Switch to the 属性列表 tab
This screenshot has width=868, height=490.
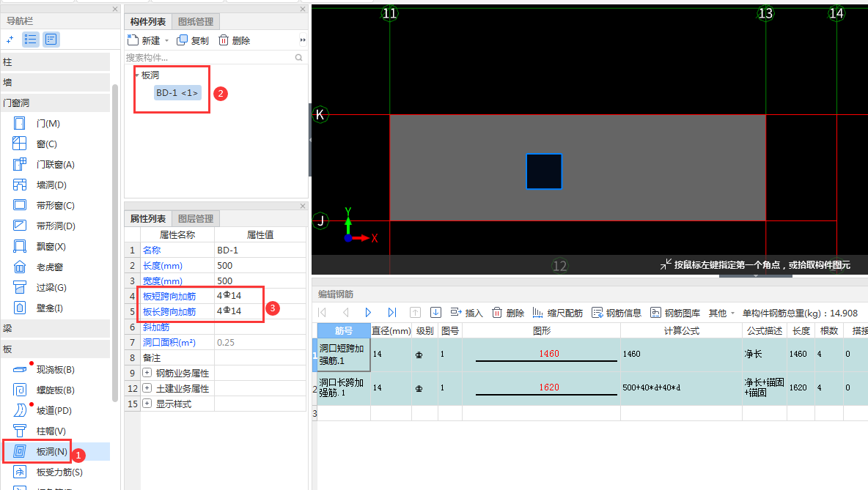click(148, 218)
